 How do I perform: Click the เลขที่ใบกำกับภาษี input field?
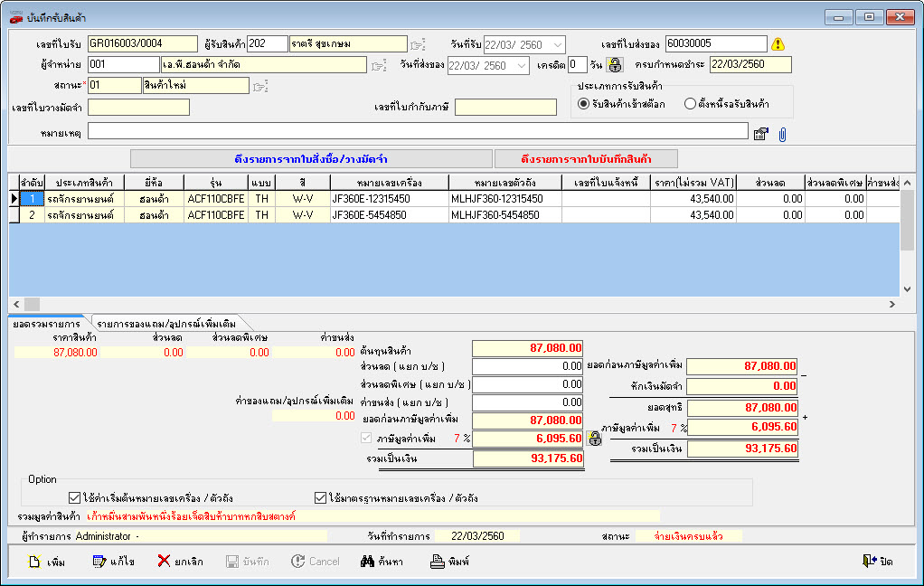coord(505,107)
